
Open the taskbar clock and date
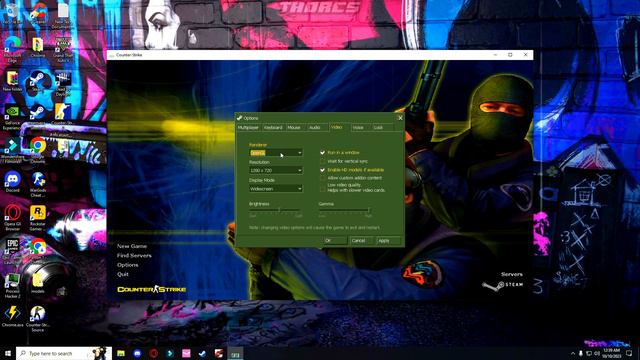(x=611, y=353)
